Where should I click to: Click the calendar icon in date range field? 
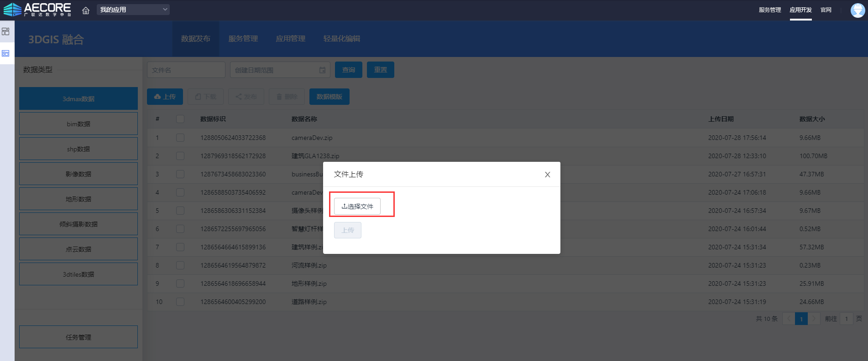[322, 70]
